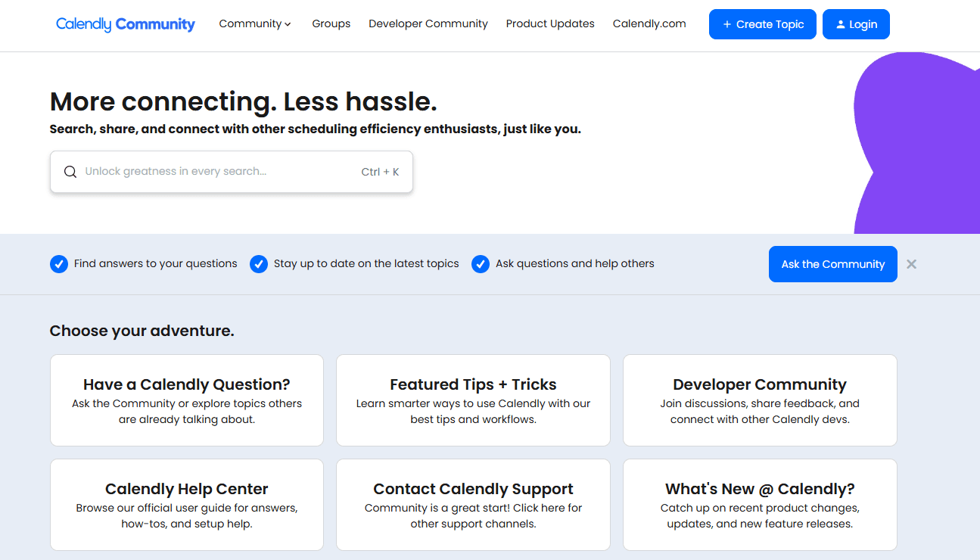Image resolution: width=980 pixels, height=560 pixels.
Task: Visit the Calendly.com navigation link
Action: pos(649,24)
